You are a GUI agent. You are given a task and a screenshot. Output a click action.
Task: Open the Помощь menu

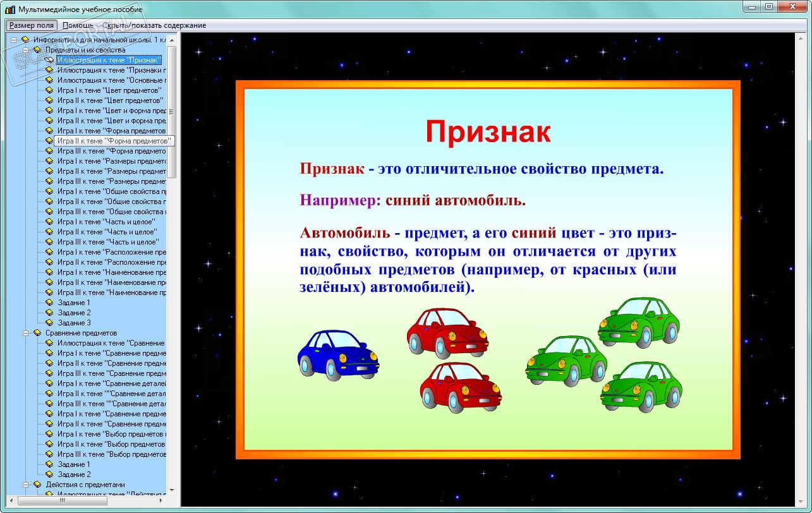pyautogui.click(x=78, y=25)
